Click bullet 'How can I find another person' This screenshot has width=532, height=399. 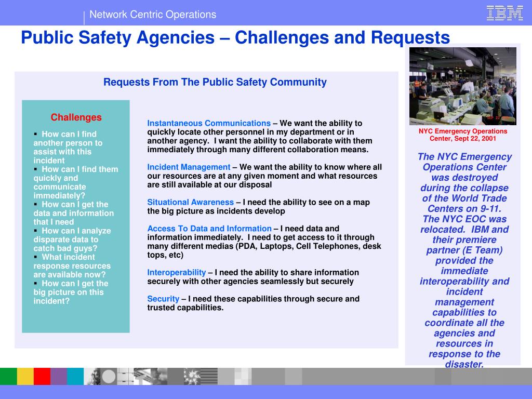[68, 147]
